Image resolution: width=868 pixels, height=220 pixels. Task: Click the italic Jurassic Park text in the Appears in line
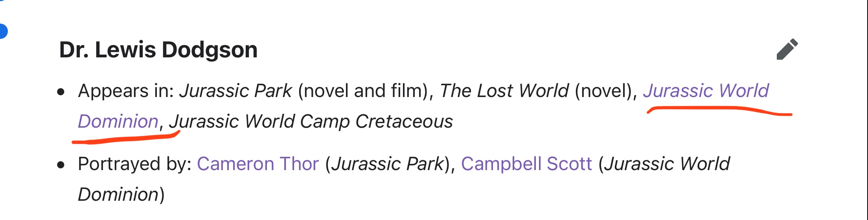point(236,91)
